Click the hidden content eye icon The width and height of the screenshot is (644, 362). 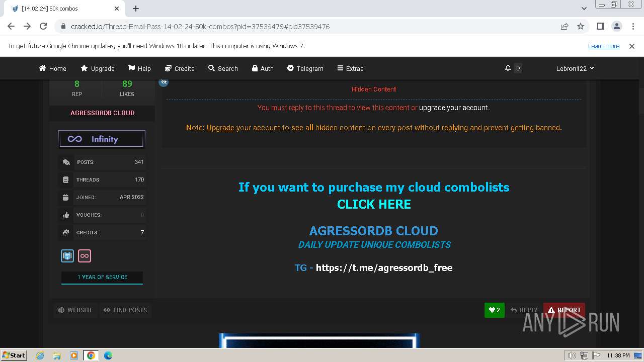pyautogui.click(x=164, y=82)
